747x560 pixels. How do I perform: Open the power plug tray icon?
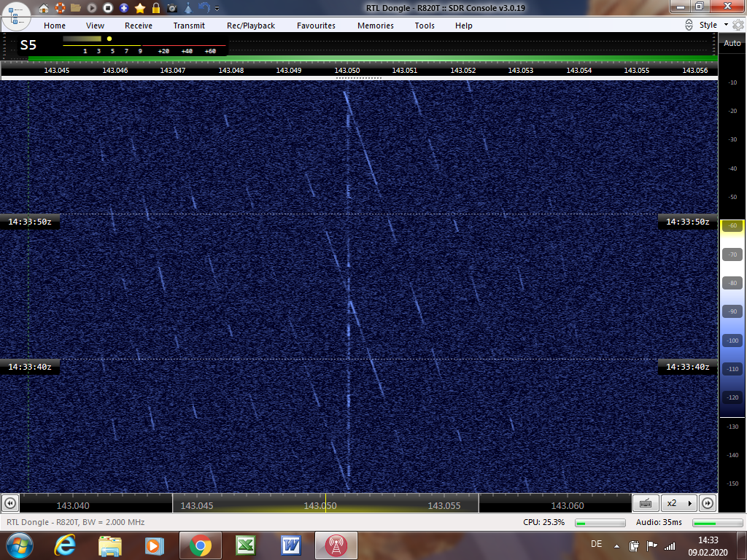click(634, 545)
